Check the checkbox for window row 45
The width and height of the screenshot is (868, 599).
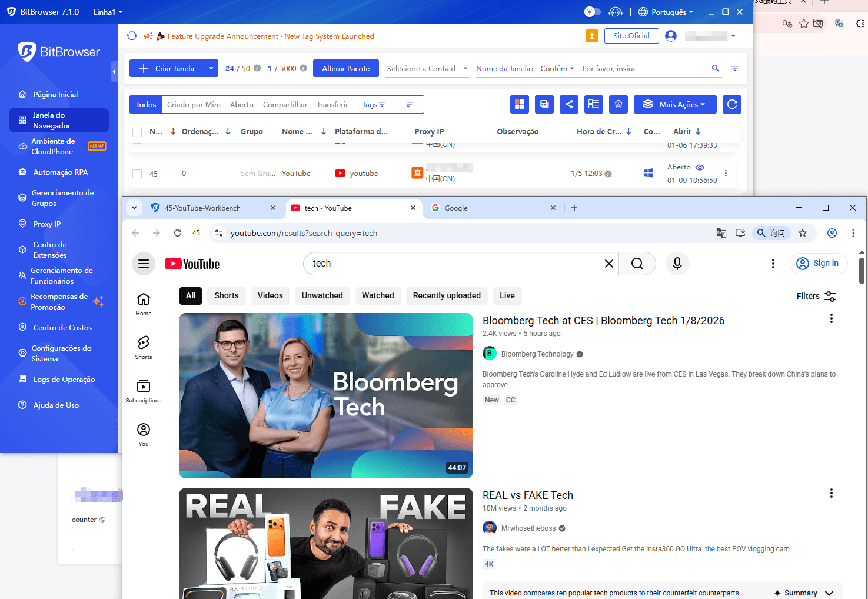(137, 174)
